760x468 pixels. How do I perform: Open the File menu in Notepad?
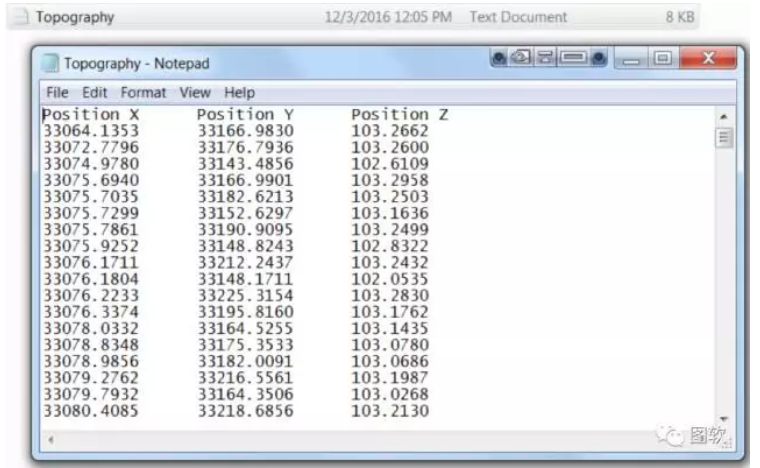pyautogui.click(x=57, y=92)
